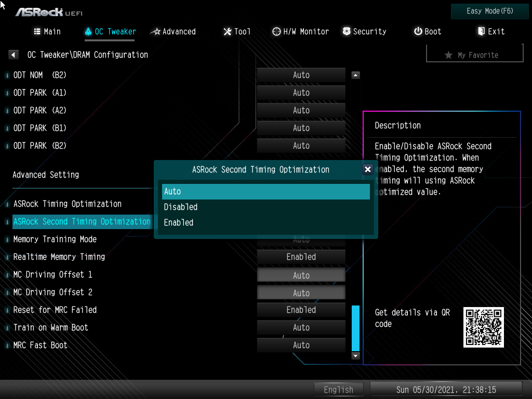Click the date and time display
The image size is (532, 399).
pos(446,390)
